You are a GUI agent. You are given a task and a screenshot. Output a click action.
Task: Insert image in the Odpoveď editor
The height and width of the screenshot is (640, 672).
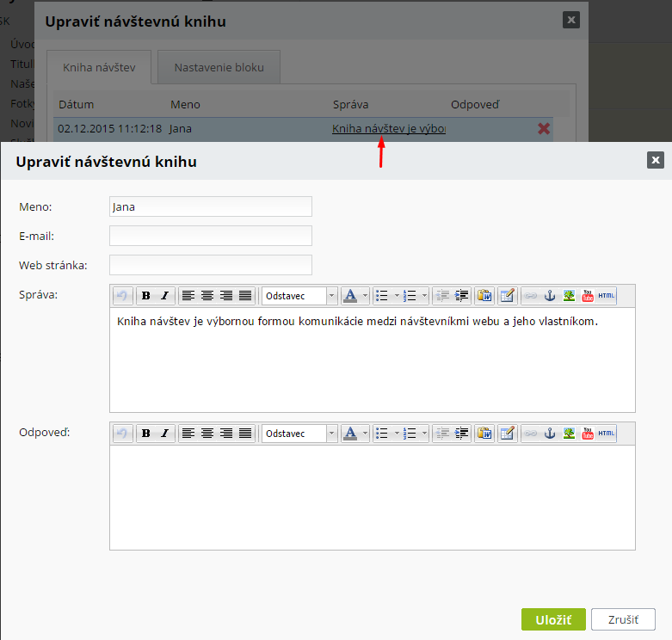569,434
